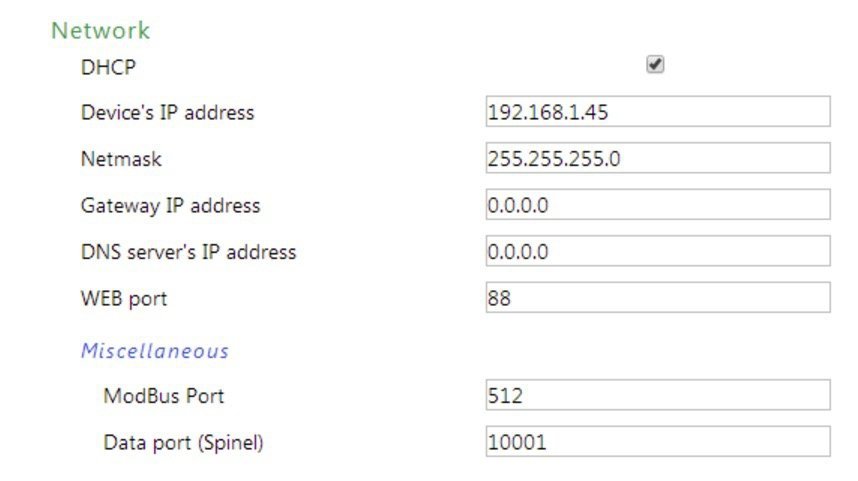
Task: Select the DNS server's IP address field
Action: coord(657,251)
